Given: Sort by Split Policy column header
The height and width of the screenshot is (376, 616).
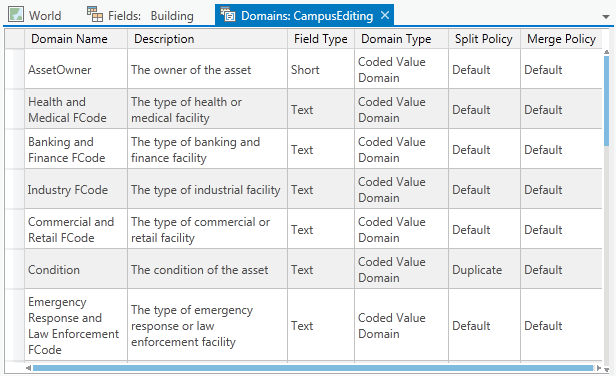Looking at the screenshot, I should [x=484, y=39].
